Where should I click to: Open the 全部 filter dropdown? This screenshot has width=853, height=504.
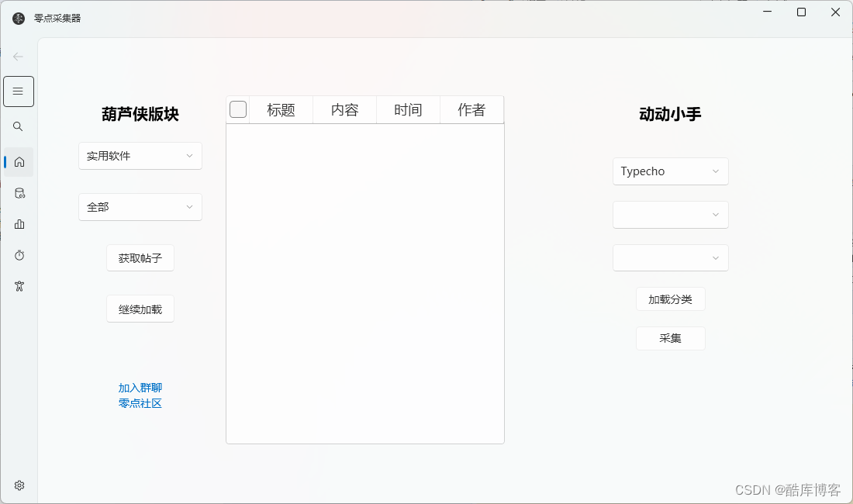tap(140, 207)
